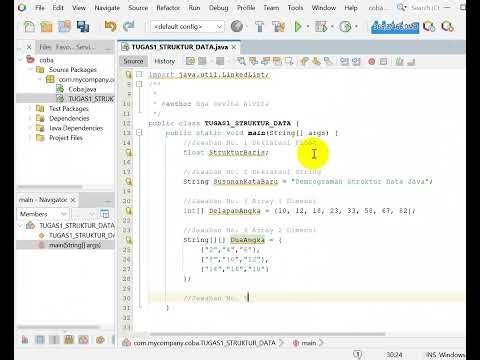Open the Refactor menu

[168, 8]
